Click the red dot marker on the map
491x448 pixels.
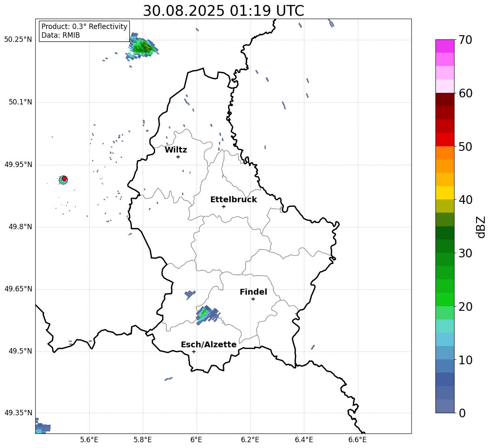64,178
